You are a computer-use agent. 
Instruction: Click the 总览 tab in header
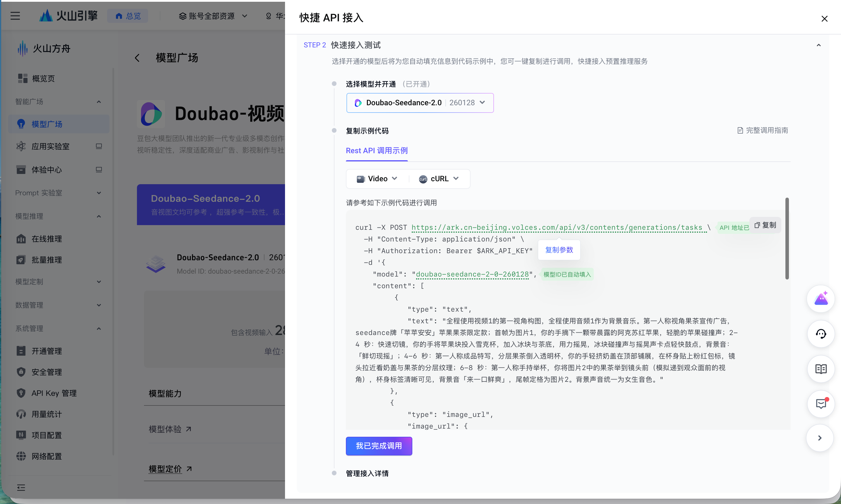(128, 15)
